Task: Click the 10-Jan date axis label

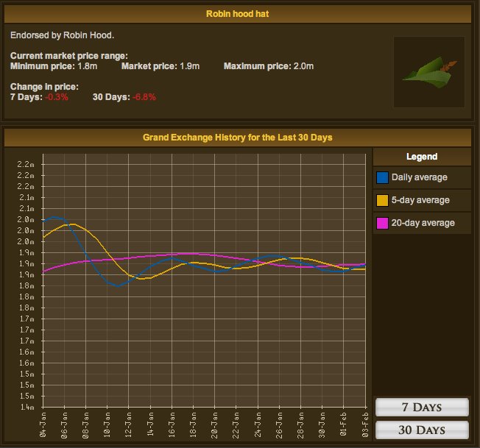Action: (x=107, y=424)
